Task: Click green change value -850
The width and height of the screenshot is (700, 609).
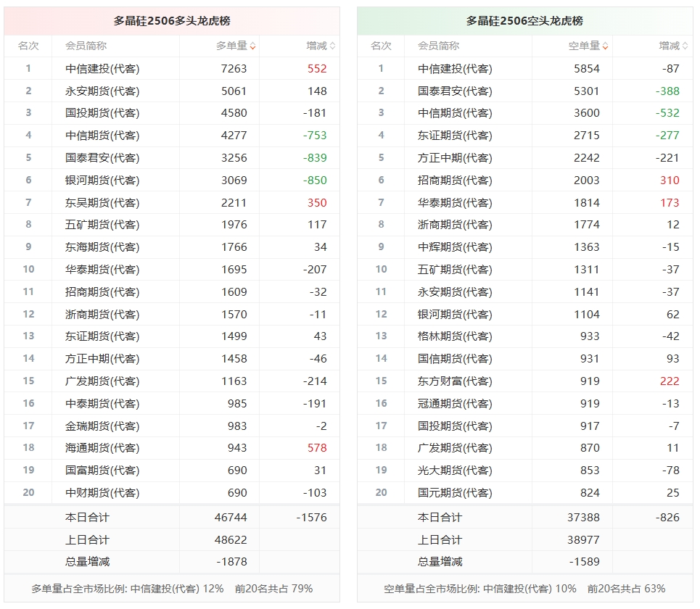Action: coord(315,181)
